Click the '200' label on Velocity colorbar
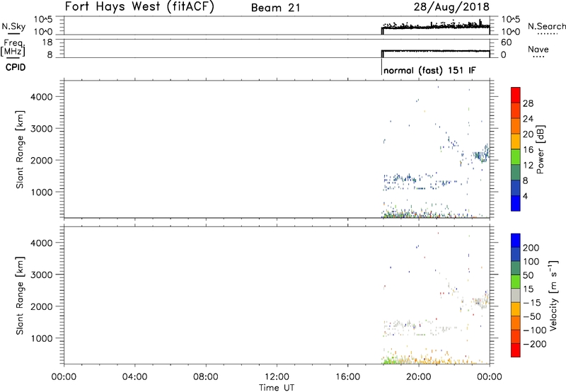Image resolution: width=566 pixels, height=392 pixels. tap(531, 248)
